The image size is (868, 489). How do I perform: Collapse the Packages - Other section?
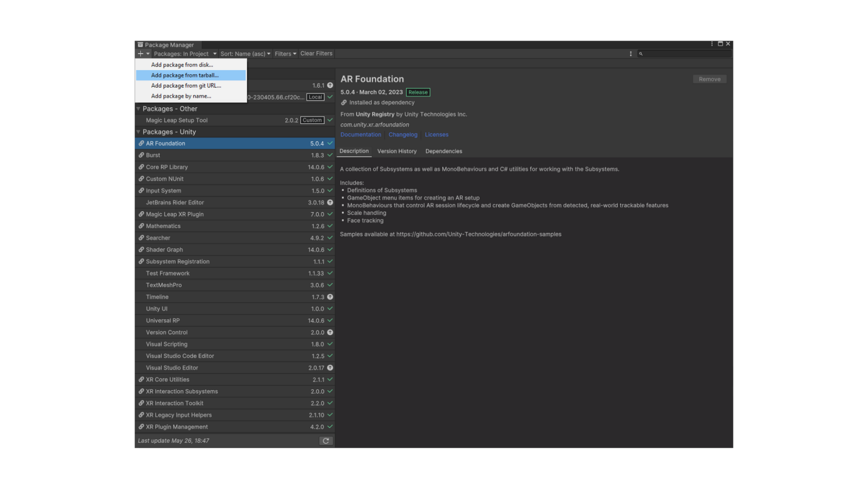pos(138,109)
